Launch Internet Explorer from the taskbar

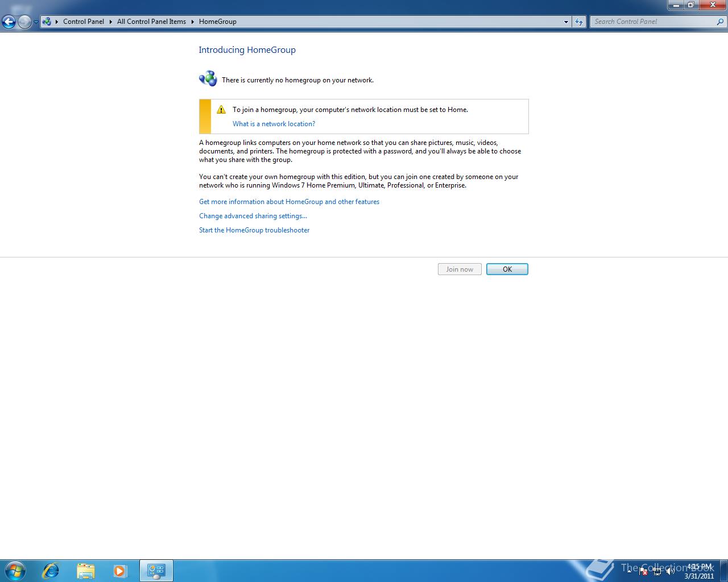point(51,571)
